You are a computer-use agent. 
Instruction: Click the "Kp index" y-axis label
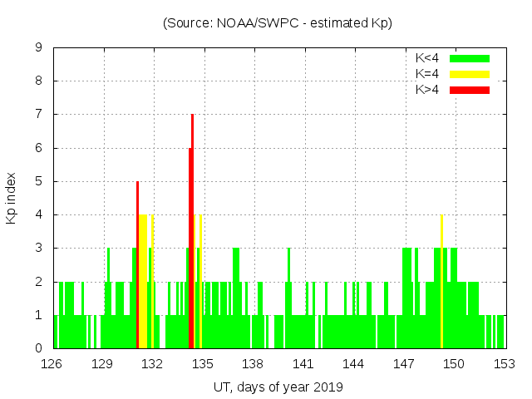(12, 198)
